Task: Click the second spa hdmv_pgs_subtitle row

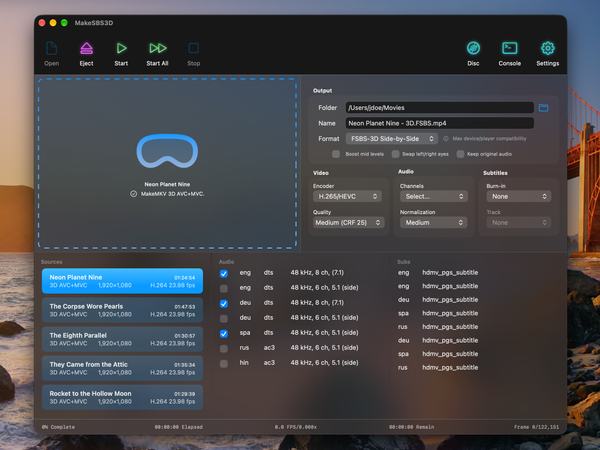Action: pos(438,354)
